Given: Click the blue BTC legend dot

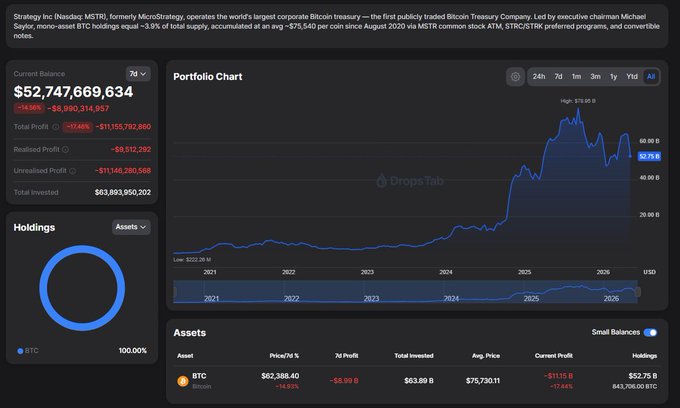Looking at the screenshot, I should [20, 351].
